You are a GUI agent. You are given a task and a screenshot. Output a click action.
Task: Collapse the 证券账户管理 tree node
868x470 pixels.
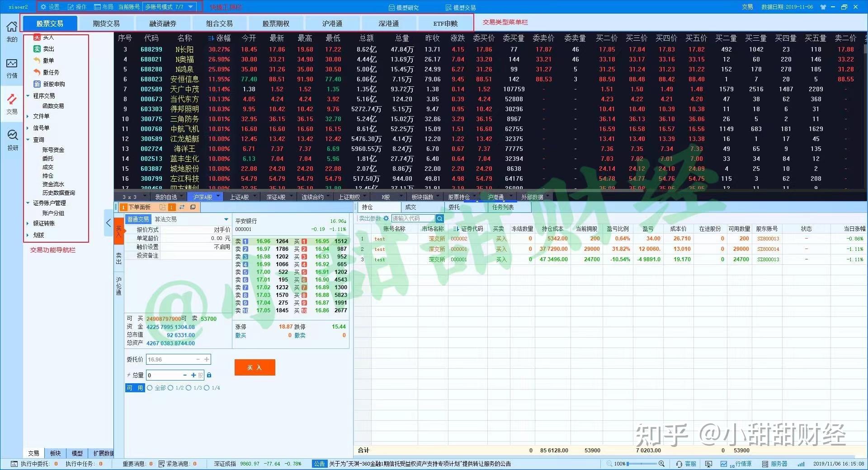tap(28, 203)
